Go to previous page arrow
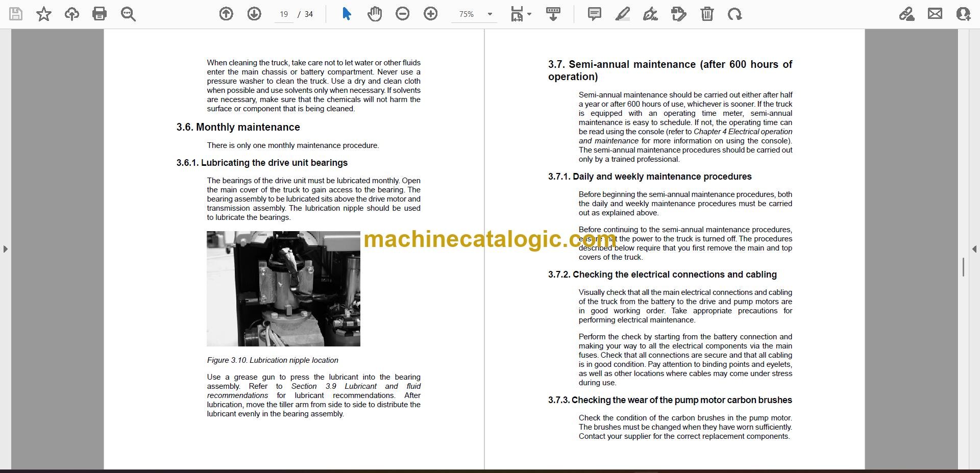The height and width of the screenshot is (473, 980). (226, 14)
